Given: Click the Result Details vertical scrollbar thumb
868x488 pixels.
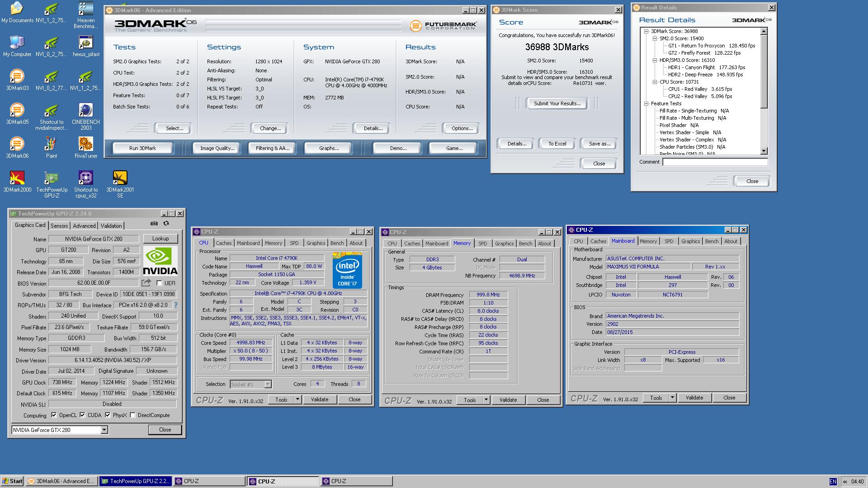Looking at the screenshot, I should tap(764, 71).
